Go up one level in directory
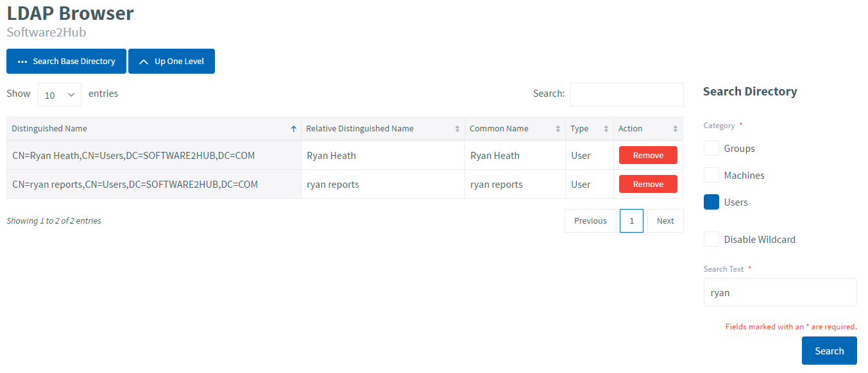This screenshot has height=373, width=868. [x=171, y=62]
